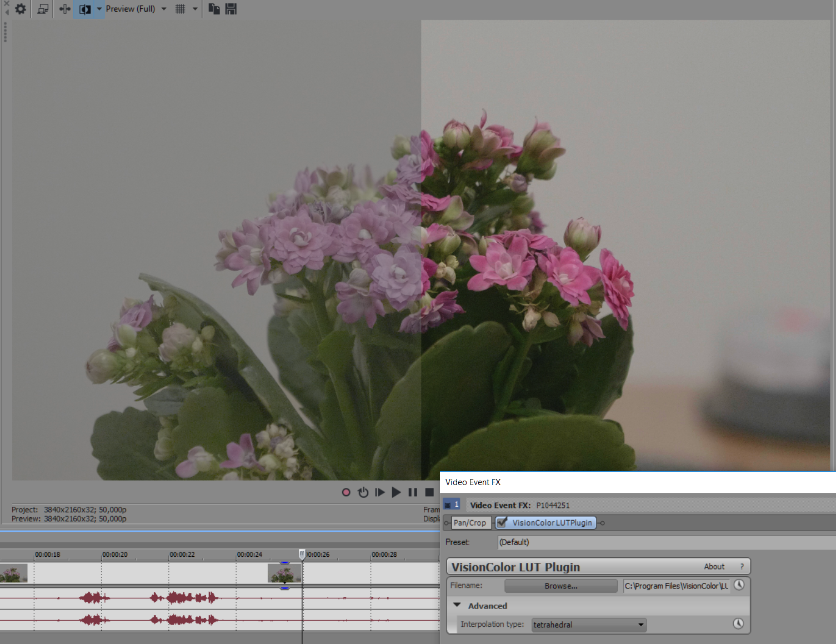Screen dimensions: 836x644
Task: Click the Play from Start button
Action: coord(380,492)
